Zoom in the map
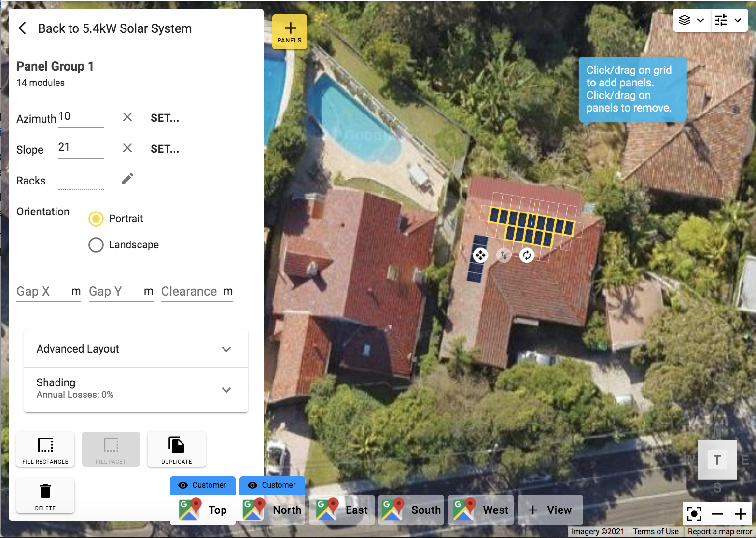This screenshot has width=756, height=538. [x=741, y=514]
